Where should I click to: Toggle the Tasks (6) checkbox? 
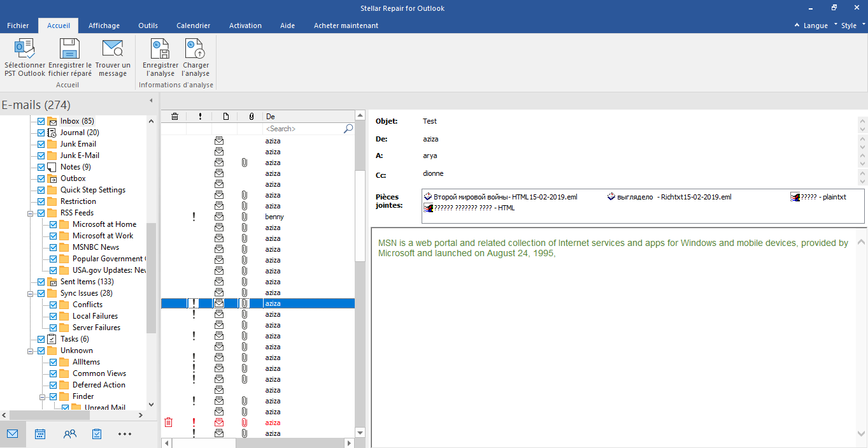coord(41,339)
